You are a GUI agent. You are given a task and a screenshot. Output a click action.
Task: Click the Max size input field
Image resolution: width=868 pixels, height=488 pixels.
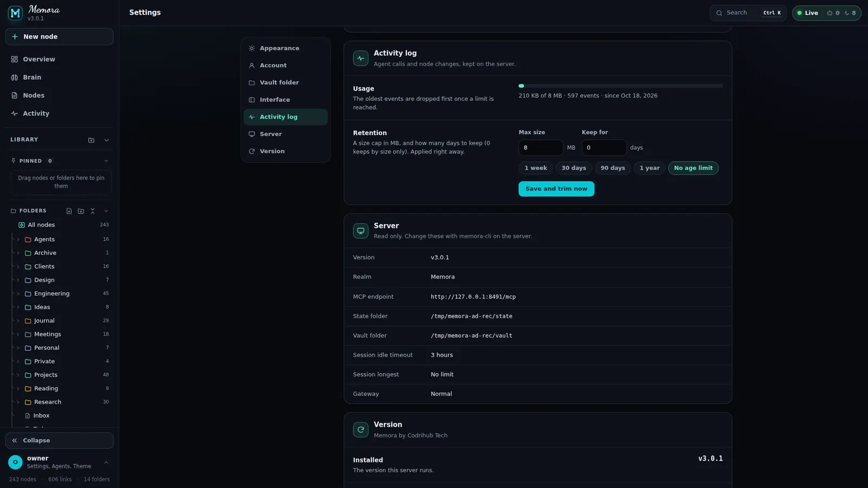pyautogui.click(x=540, y=147)
